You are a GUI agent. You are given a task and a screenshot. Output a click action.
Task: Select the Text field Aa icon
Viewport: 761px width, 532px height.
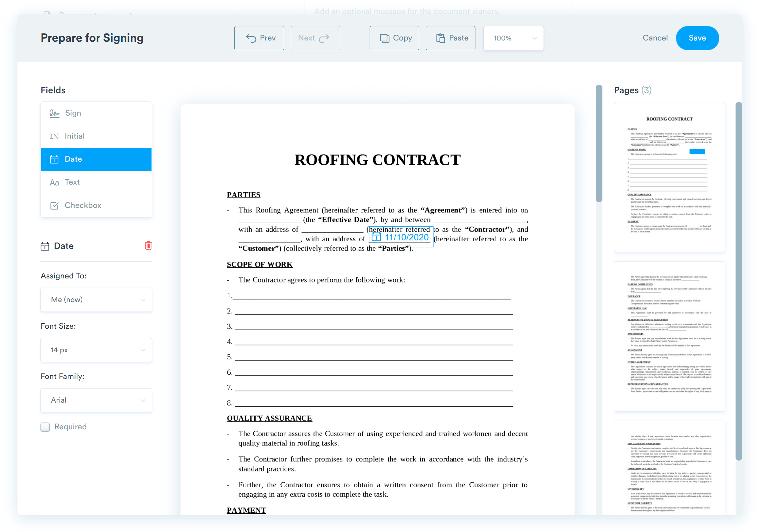click(54, 182)
